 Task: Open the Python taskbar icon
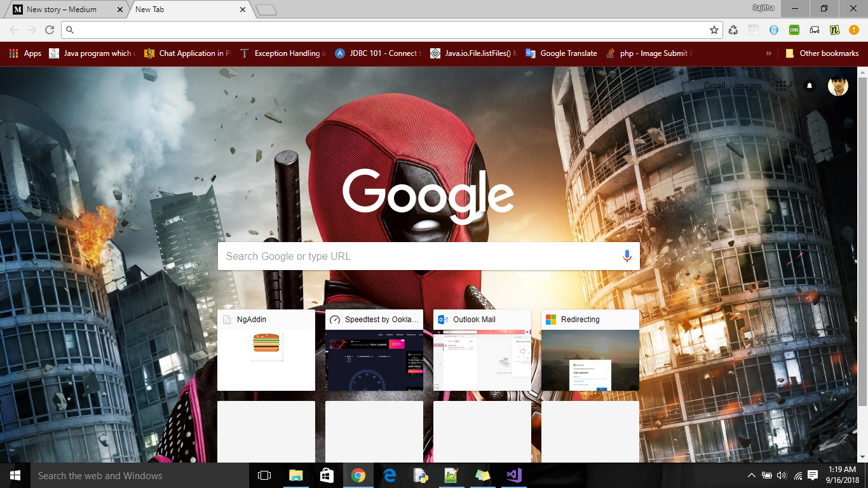tap(421, 475)
